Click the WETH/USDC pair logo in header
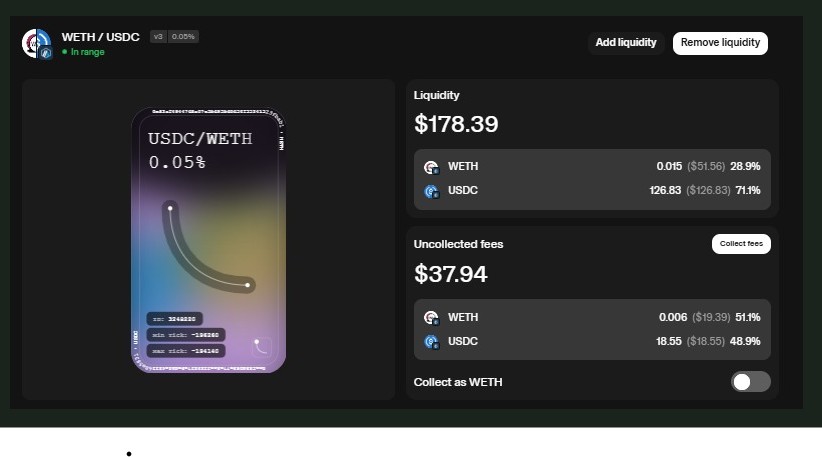This screenshot has height=457, width=822. [x=37, y=43]
